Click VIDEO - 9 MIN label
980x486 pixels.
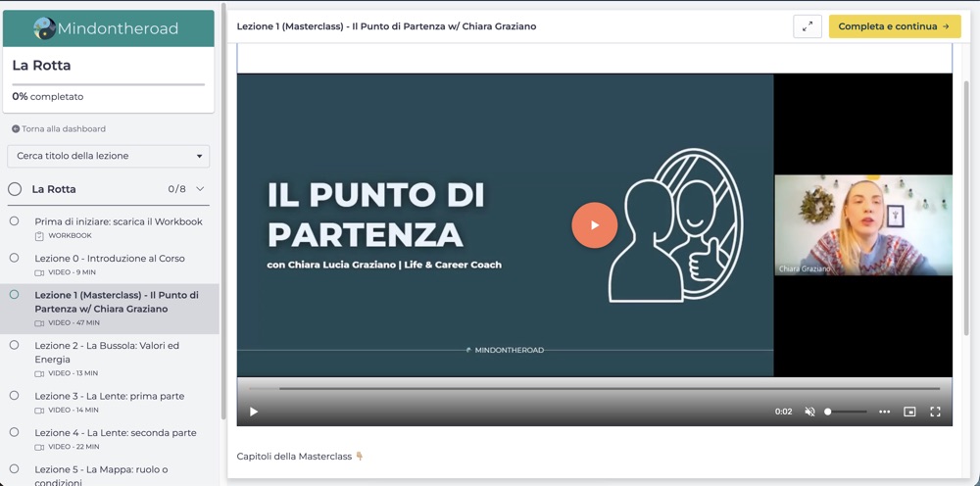(x=72, y=273)
